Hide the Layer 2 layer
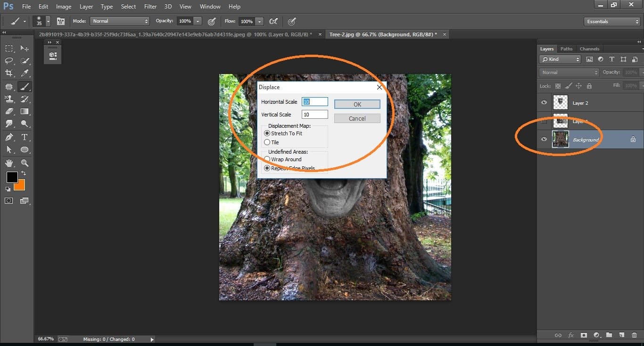This screenshot has height=346, width=644. click(x=544, y=102)
